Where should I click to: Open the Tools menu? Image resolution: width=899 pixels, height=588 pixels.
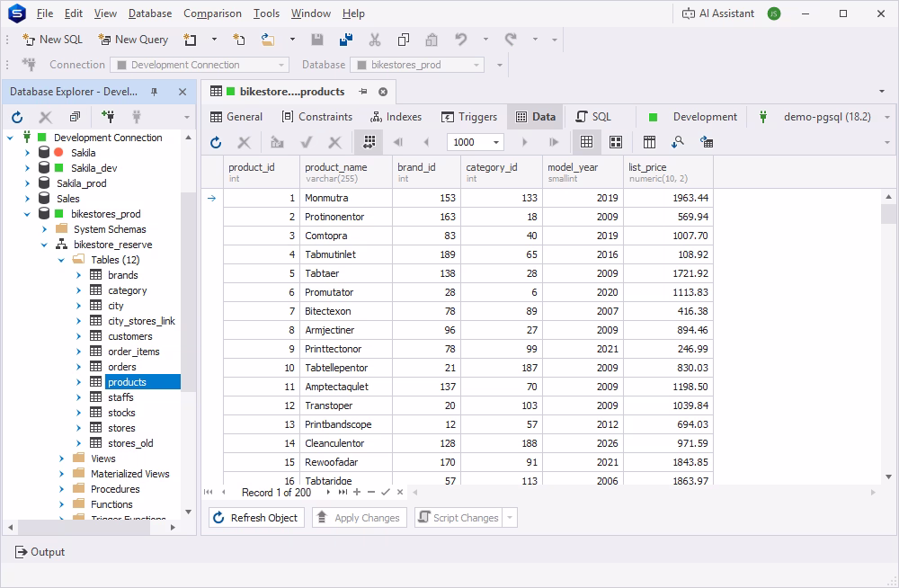(x=267, y=13)
